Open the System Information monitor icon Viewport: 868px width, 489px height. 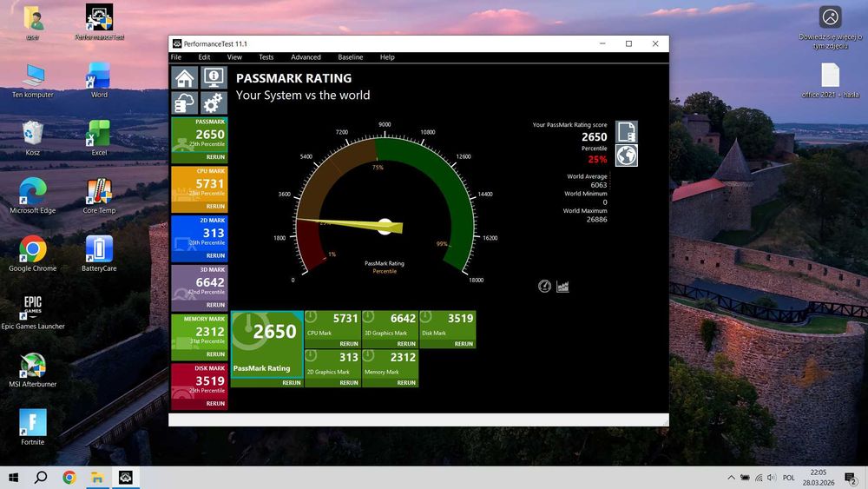pyautogui.click(x=214, y=77)
